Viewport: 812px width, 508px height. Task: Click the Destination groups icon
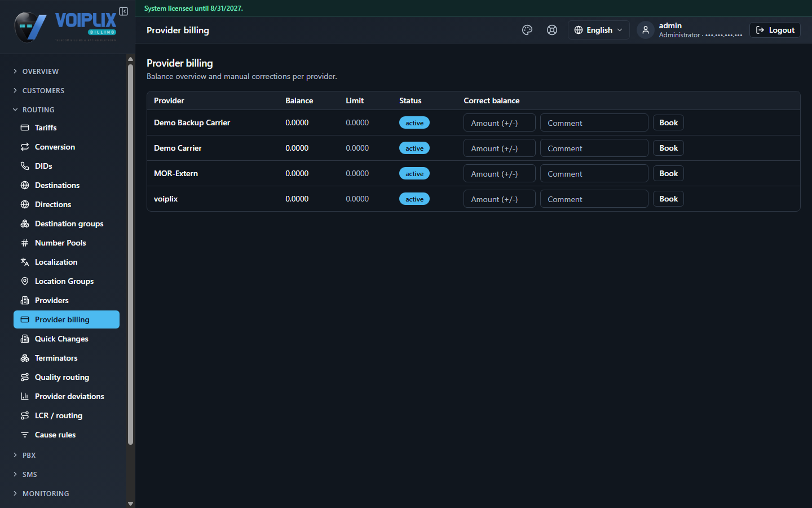tap(25, 224)
